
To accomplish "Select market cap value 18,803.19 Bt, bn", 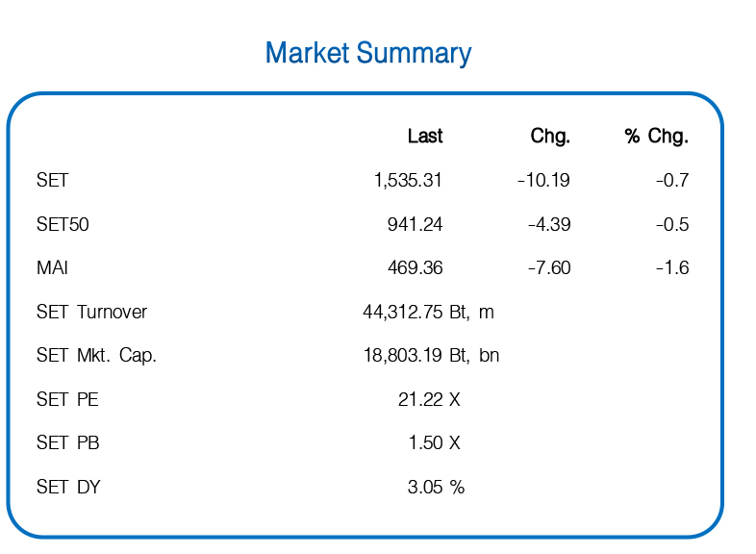I will point(431,356).
